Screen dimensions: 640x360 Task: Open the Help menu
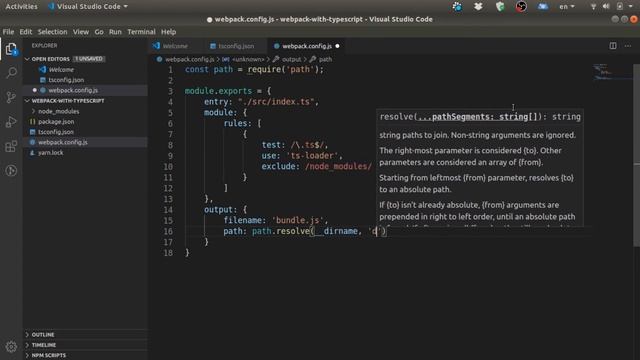pos(168,32)
